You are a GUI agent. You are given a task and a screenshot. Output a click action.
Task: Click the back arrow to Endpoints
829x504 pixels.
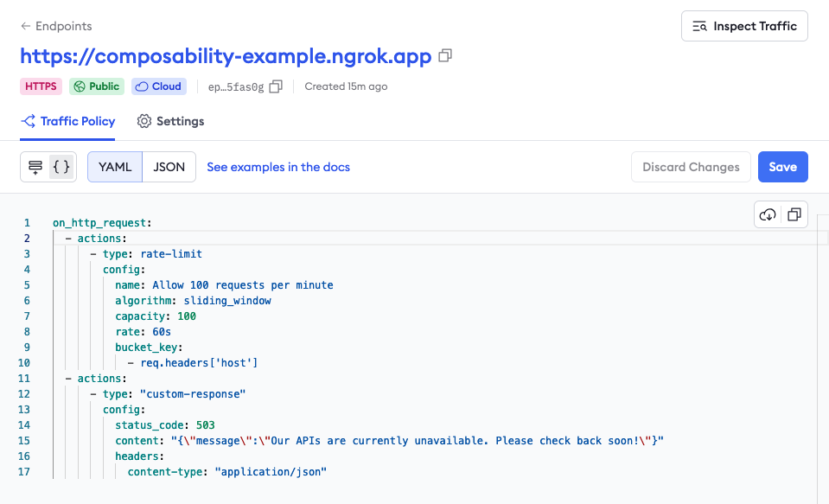click(x=26, y=26)
